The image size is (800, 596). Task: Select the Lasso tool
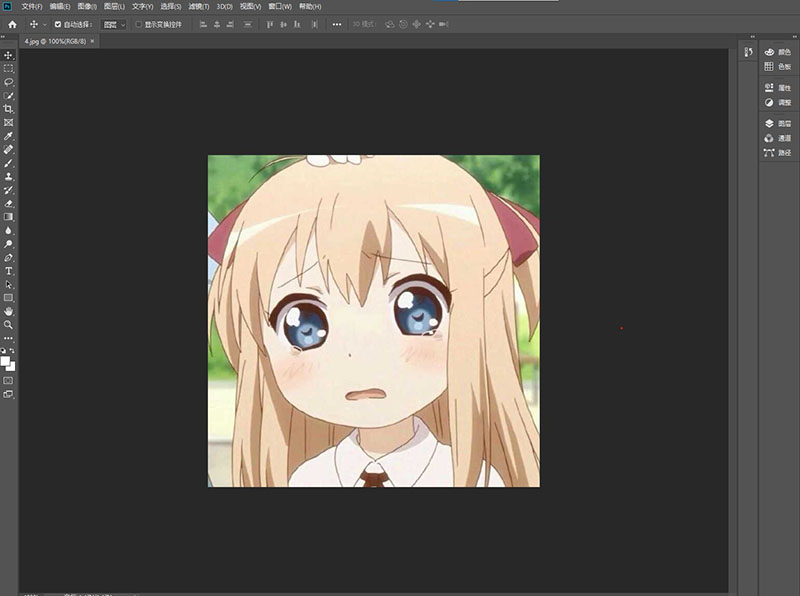(x=9, y=82)
